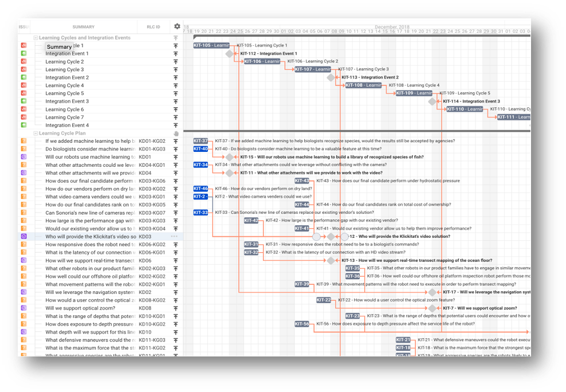Click the KIT-17 navigation system milestone diamond
The width and height of the screenshot is (566, 392).
432,292
